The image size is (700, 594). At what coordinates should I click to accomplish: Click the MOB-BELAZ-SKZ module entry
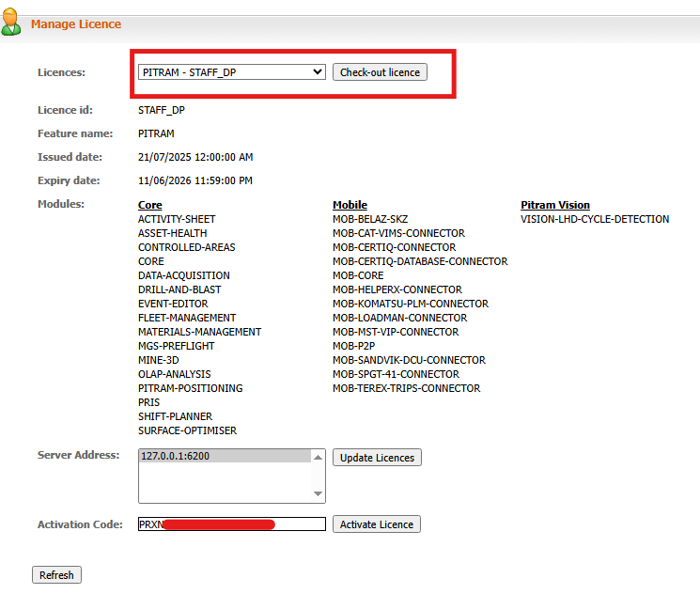370,219
